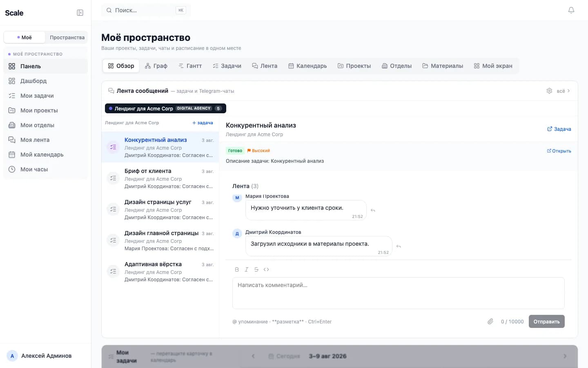Click task icon beside Бриф от клиента
588x368 pixels.
coord(113,178)
